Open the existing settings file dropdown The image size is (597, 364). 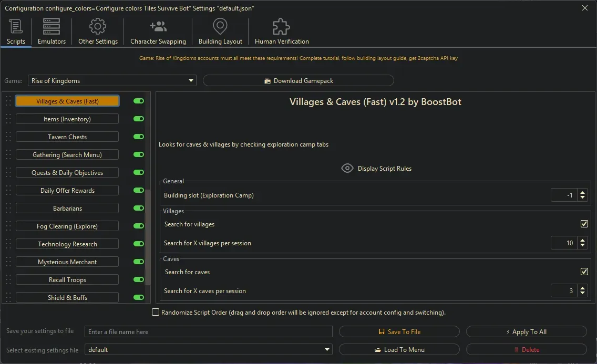point(327,350)
